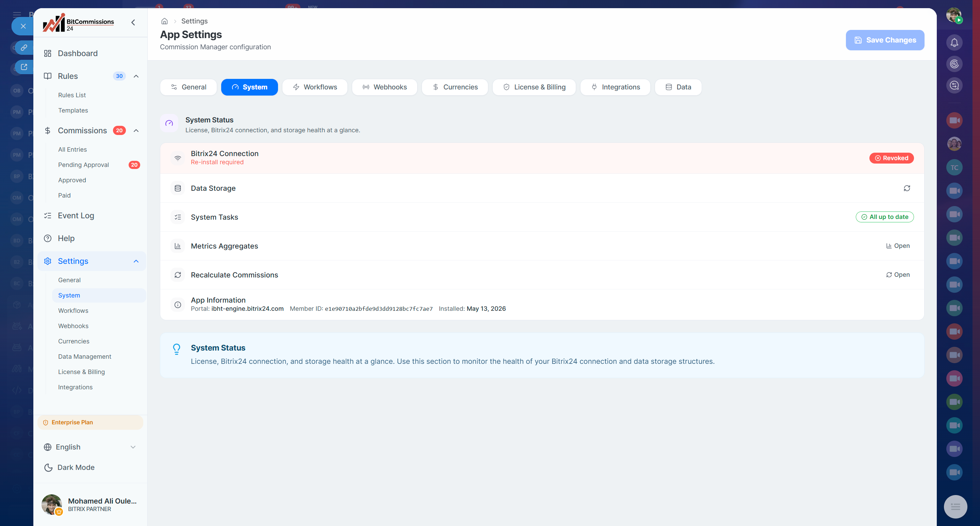Collapse the Settings section
Viewport: 980px width, 526px height.
coord(136,261)
